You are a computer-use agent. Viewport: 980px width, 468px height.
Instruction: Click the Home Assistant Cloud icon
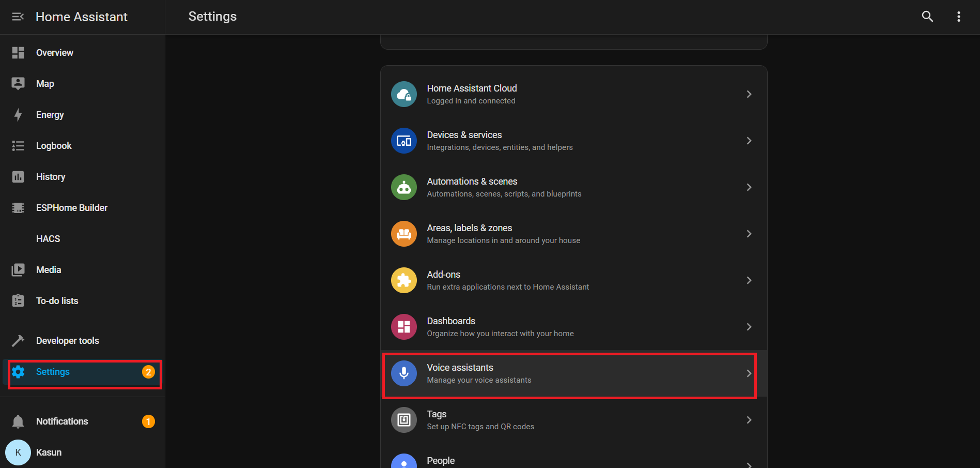[x=404, y=94]
